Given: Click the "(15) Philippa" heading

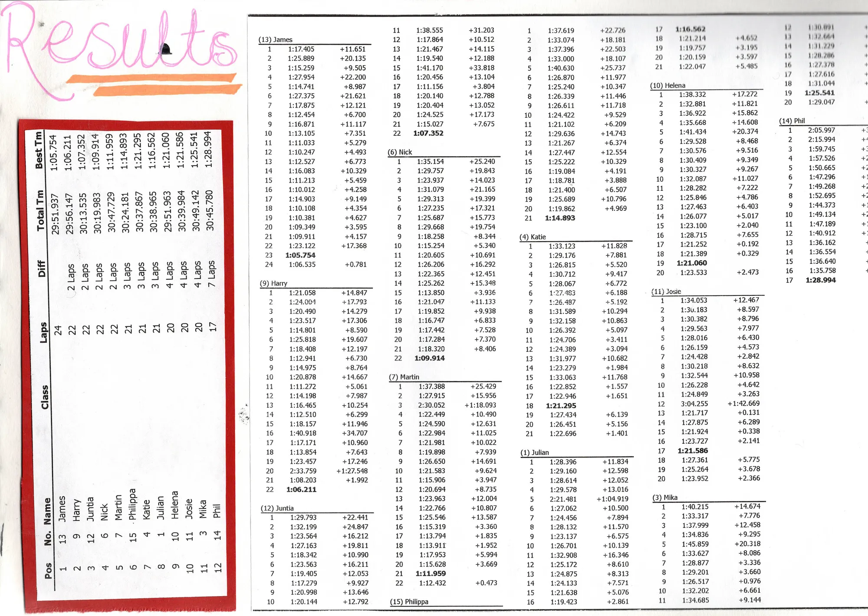Looking at the screenshot, I should point(409,602).
